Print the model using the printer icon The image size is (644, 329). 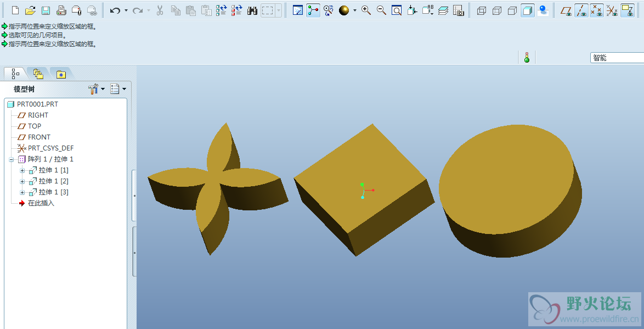[x=61, y=10]
